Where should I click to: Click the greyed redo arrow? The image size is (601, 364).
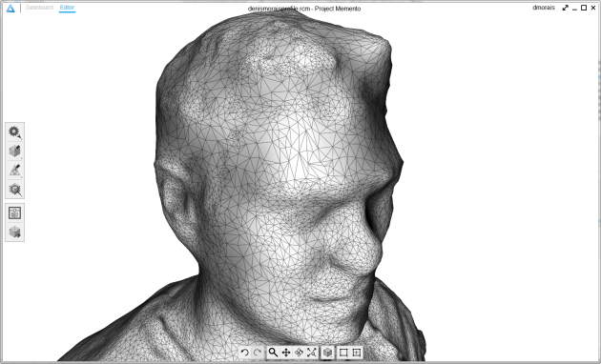(258, 353)
